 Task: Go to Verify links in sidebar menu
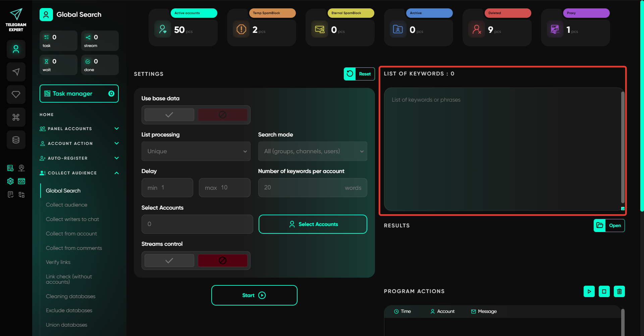(58, 262)
